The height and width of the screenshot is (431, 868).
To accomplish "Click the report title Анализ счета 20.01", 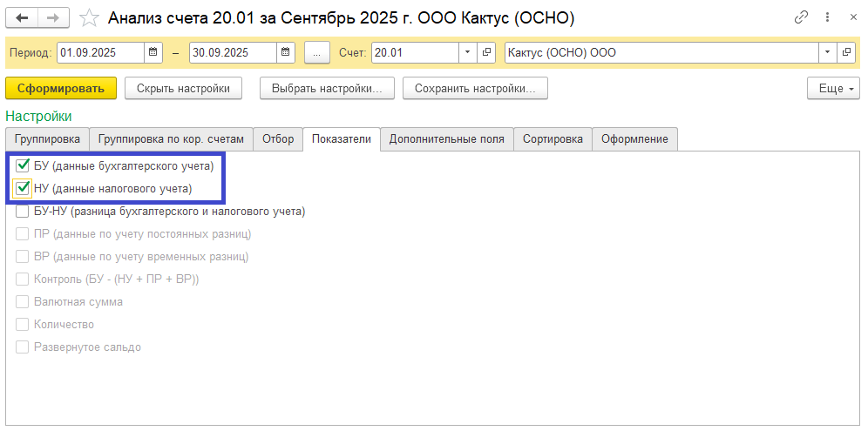I will (x=341, y=18).
